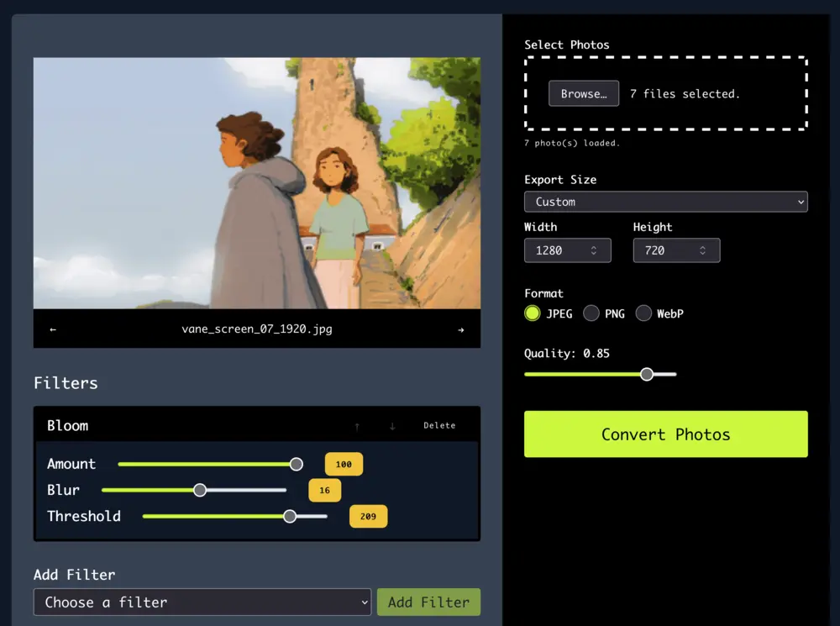This screenshot has width=840, height=626.
Task: Select the JPEG format option
Action: pos(533,313)
